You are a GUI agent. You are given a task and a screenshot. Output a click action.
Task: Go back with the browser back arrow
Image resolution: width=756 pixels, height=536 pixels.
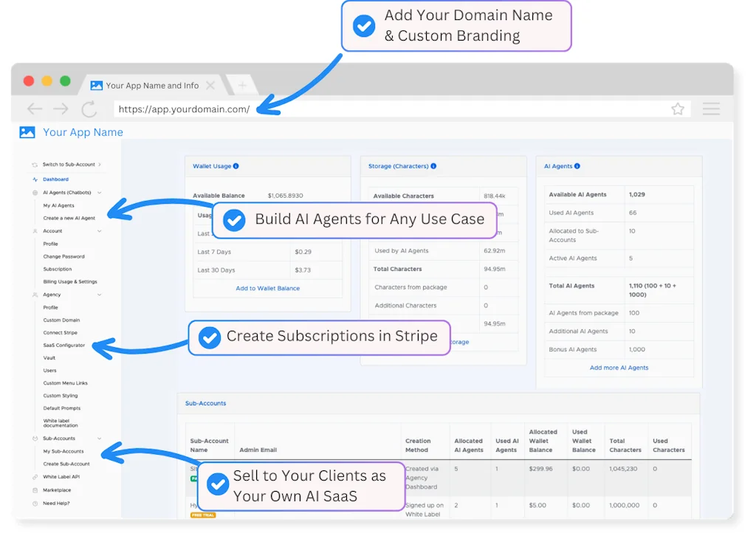35,109
